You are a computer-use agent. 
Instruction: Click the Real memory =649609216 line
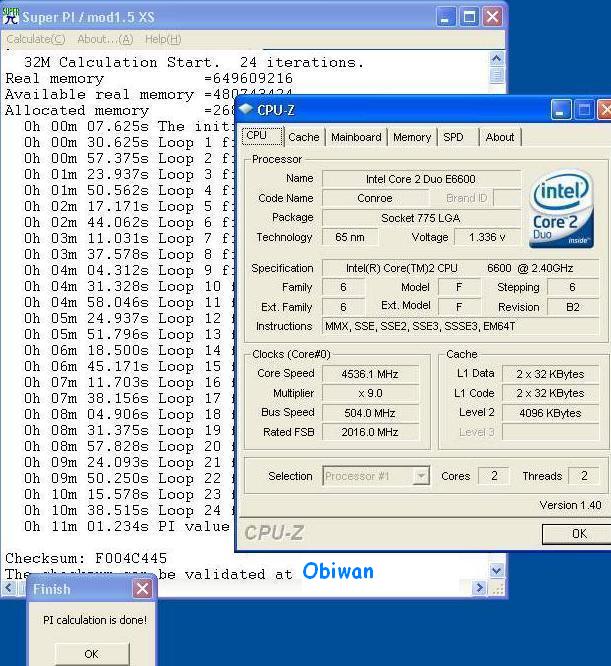click(x=149, y=79)
